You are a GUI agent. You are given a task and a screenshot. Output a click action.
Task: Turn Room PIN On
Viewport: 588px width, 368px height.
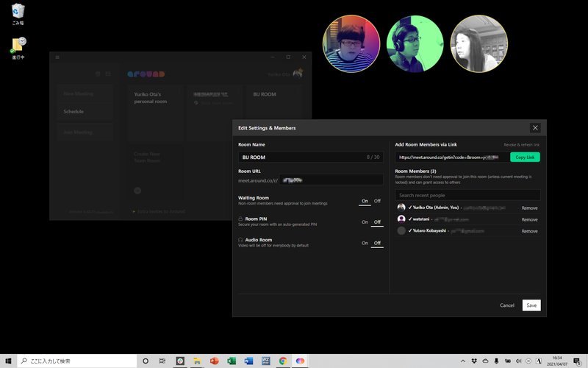(x=365, y=222)
